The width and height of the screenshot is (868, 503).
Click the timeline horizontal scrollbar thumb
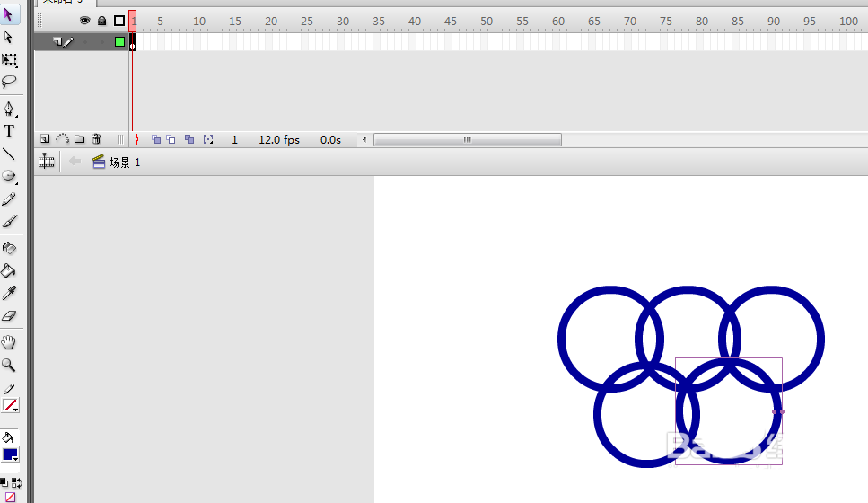click(468, 139)
